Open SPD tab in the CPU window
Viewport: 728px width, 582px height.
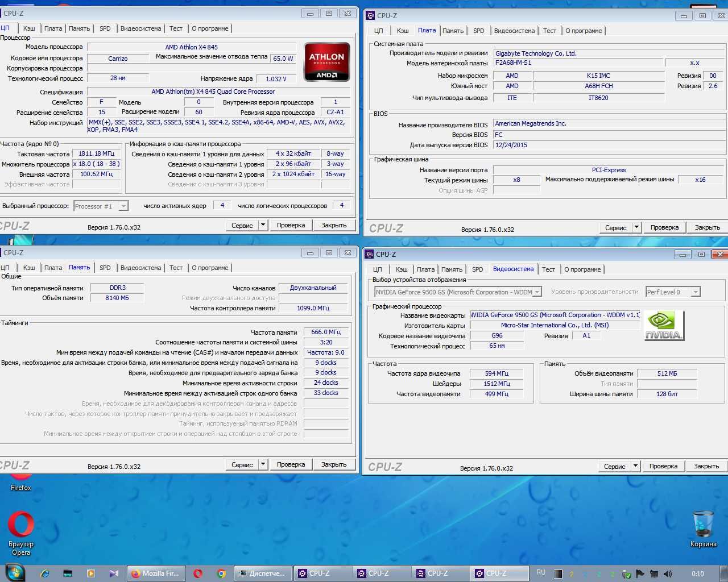105,28
